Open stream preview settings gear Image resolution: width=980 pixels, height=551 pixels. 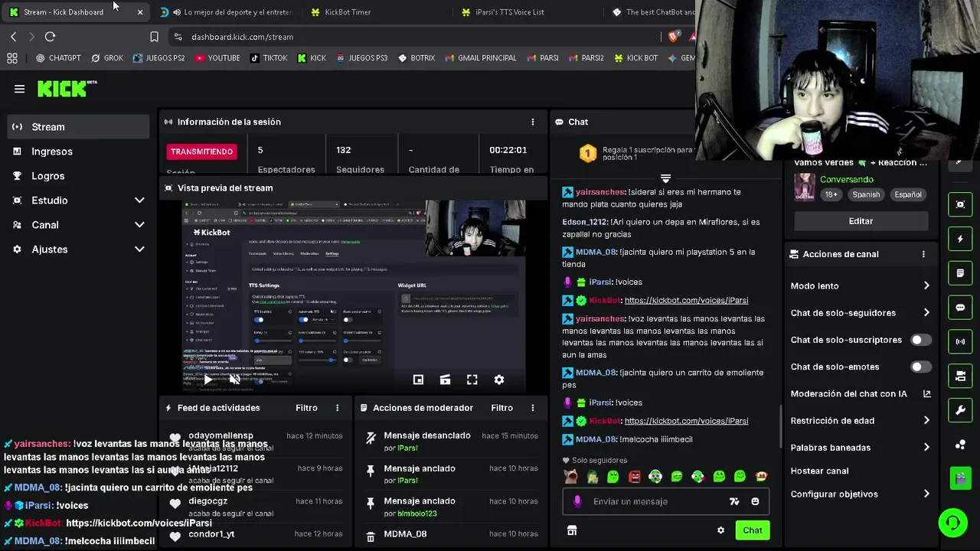(x=499, y=380)
